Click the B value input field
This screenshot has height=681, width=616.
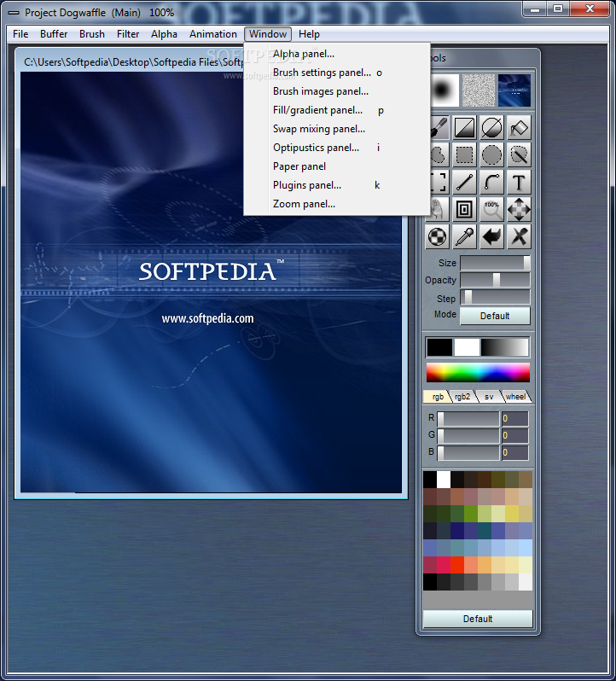[514, 452]
